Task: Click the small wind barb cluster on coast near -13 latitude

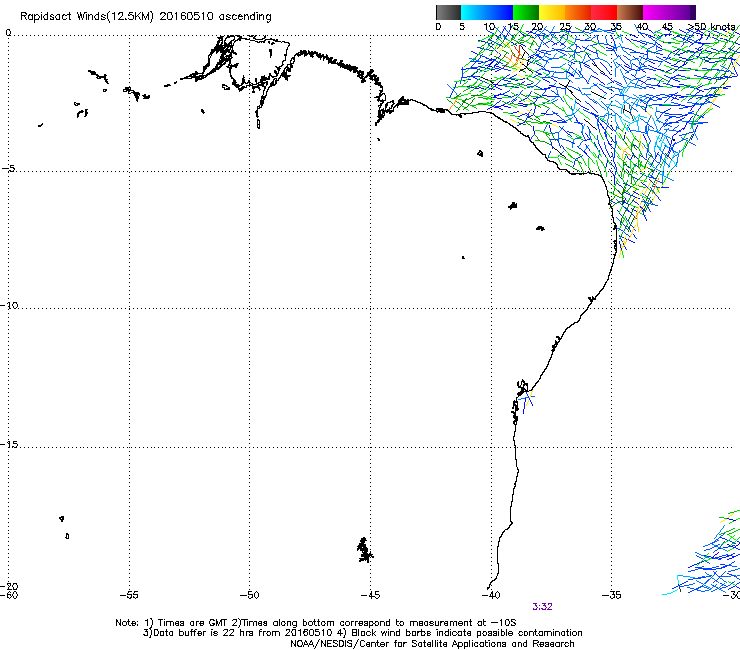Action: tap(526, 400)
